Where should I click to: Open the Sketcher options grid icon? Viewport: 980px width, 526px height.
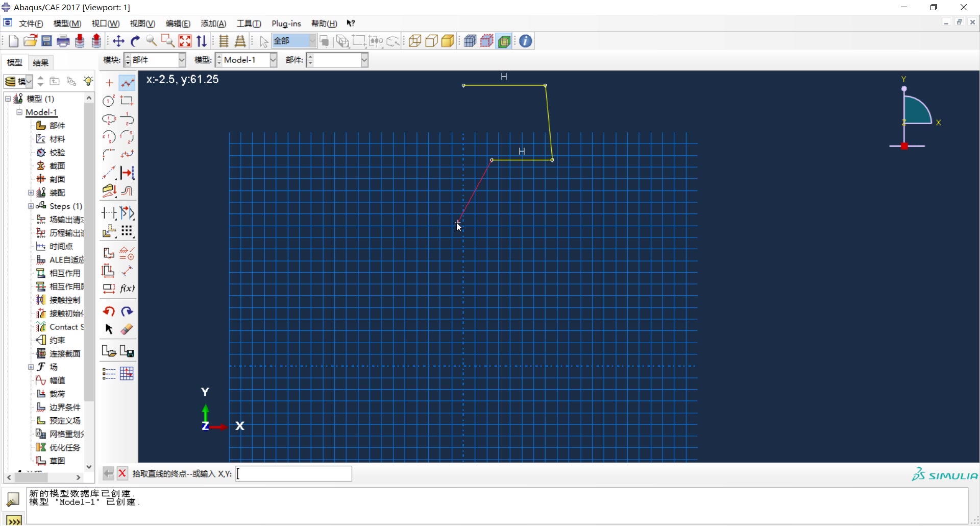pyautogui.click(x=127, y=373)
